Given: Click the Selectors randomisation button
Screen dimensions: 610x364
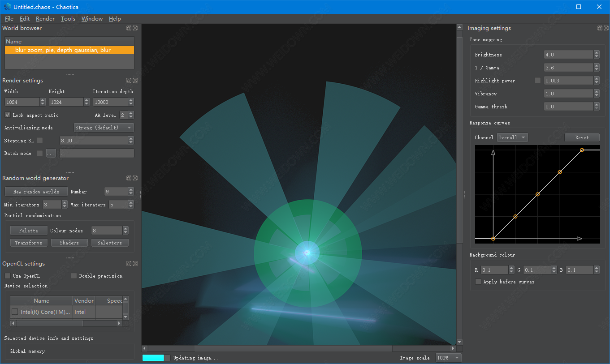Looking at the screenshot, I should point(110,243).
